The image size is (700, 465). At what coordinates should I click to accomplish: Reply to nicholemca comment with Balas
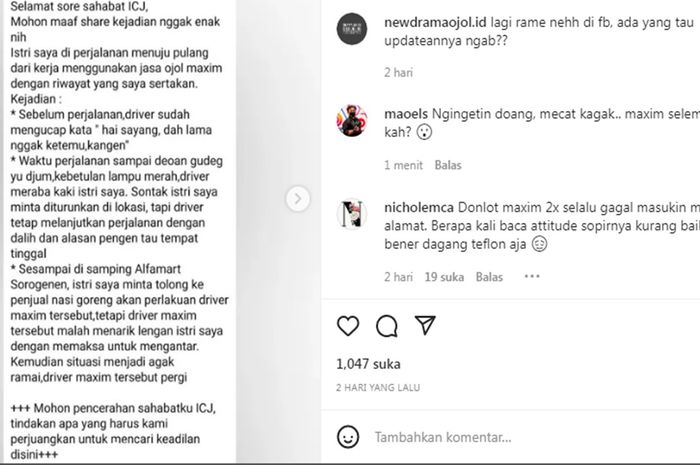click(489, 277)
